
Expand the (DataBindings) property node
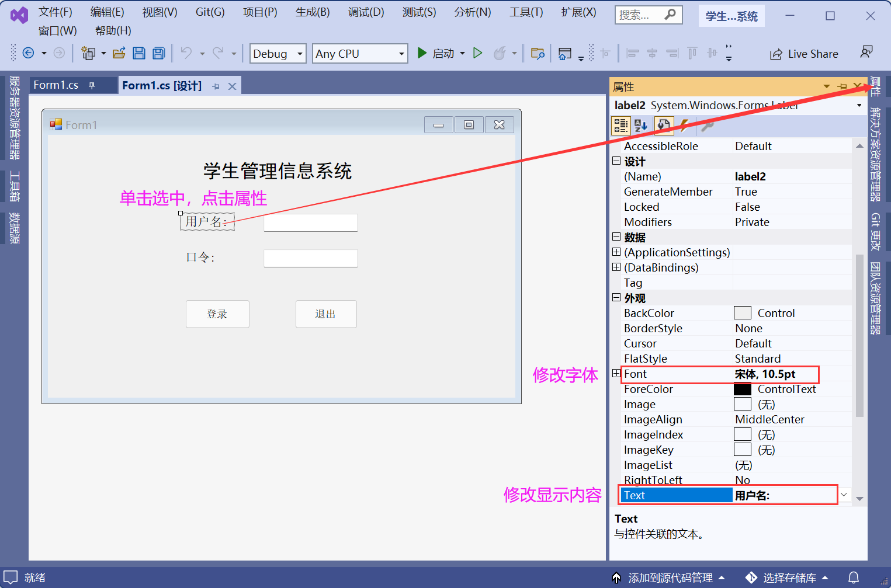[616, 267]
